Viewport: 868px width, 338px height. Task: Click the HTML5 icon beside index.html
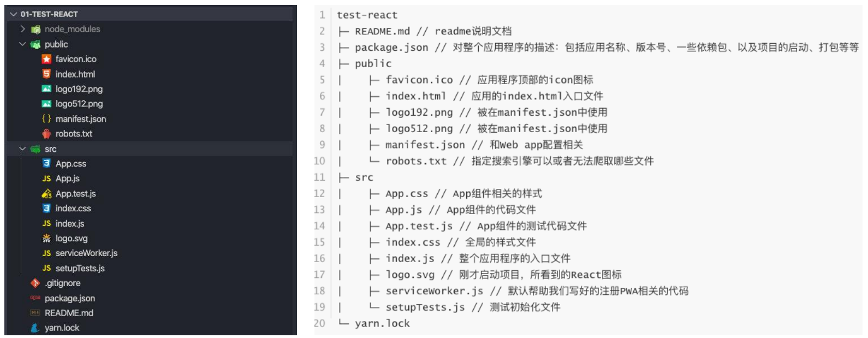coord(47,74)
